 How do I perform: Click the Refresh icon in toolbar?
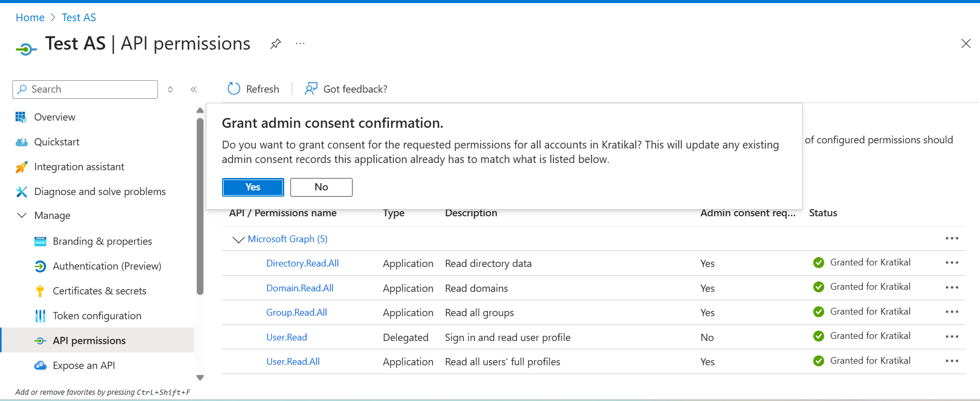[234, 89]
